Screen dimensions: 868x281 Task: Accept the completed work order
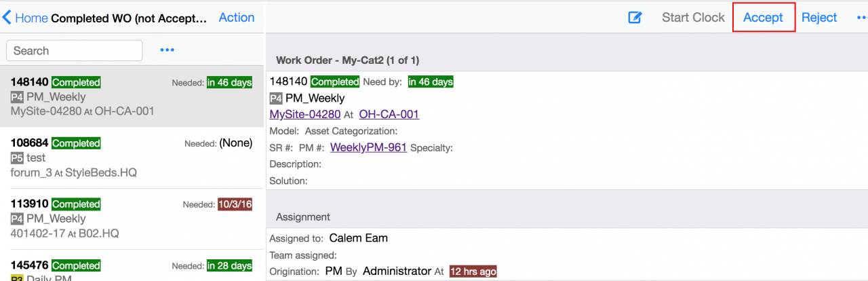(x=763, y=18)
